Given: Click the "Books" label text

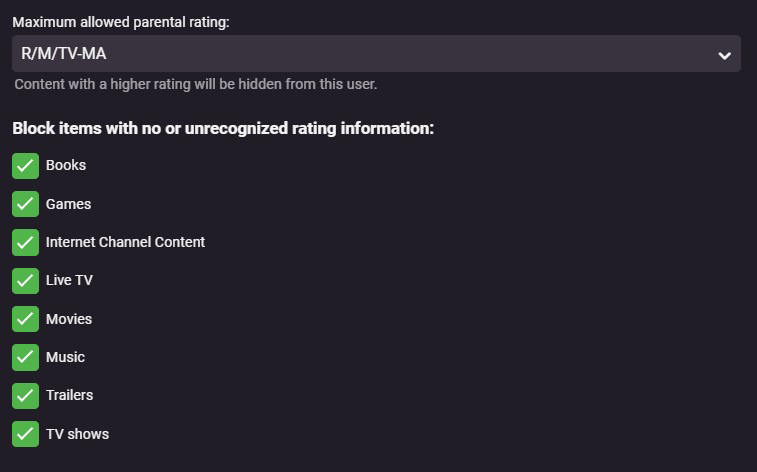Looking at the screenshot, I should (x=66, y=165).
